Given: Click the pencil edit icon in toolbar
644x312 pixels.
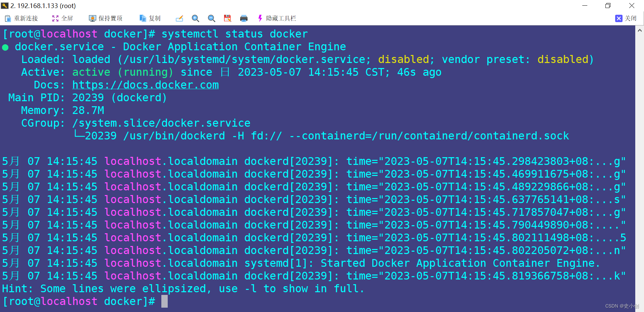Looking at the screenshot, I should (x=179, y=18).
